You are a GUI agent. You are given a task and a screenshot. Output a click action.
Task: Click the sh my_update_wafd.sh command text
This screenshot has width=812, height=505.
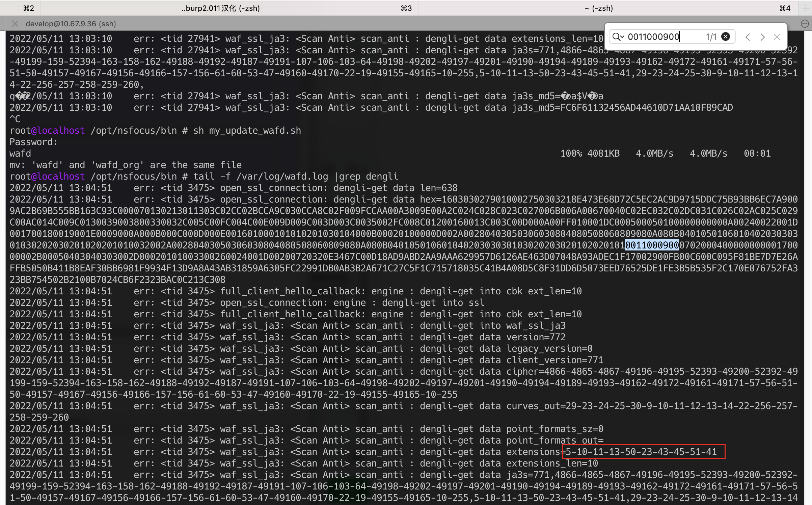[x=247, y=131]
